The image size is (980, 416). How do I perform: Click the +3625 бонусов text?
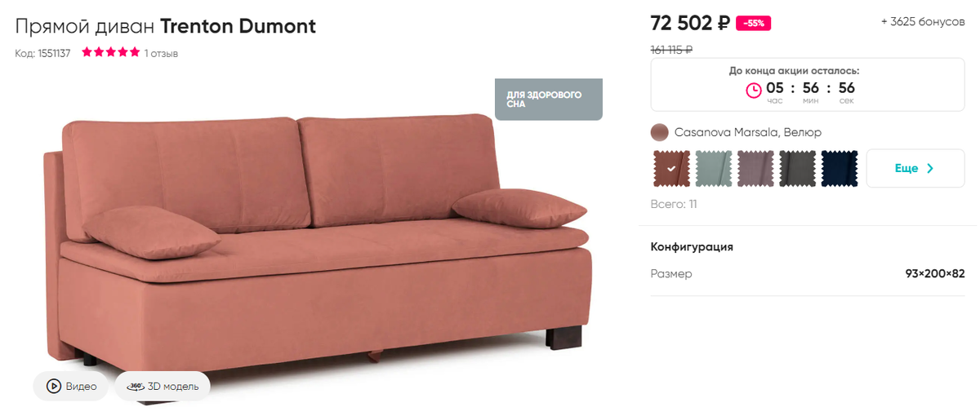click(923, 22)
